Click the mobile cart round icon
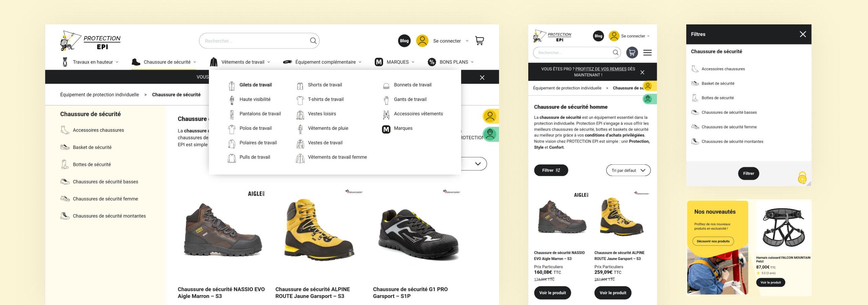Viewport: 868px width, 305px height. (x=632, y=53)
